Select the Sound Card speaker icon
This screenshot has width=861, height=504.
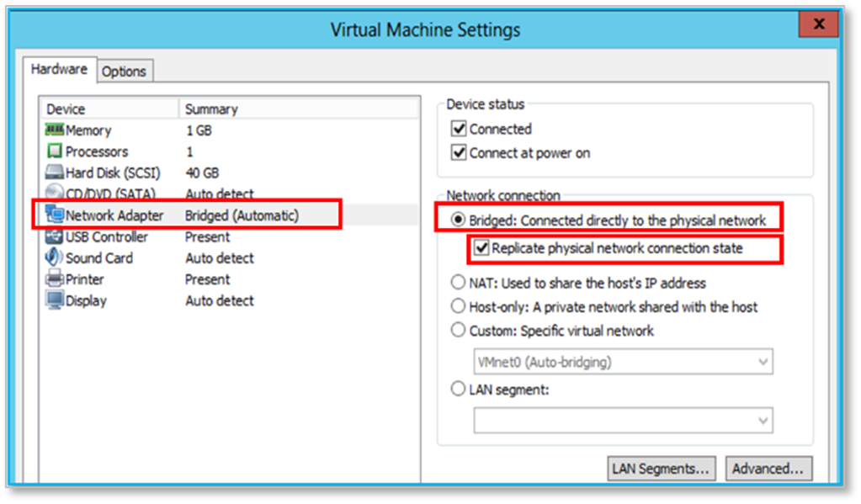[55, 258]
